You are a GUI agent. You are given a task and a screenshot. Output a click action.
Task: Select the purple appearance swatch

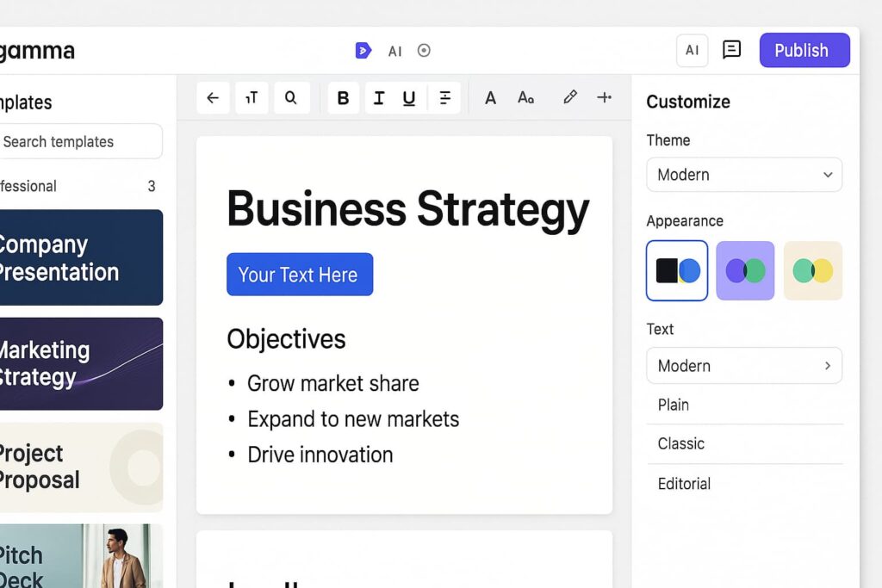coord(745,270)
